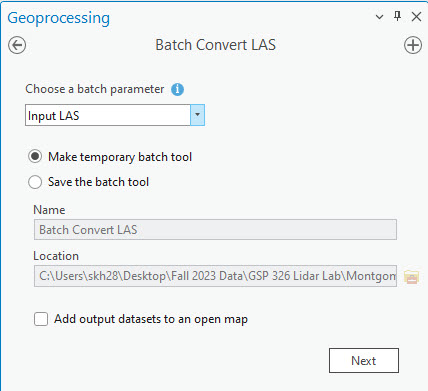Click the Location path text field
Image resolution: width=428 pixels, height=391 pixels.
coord(215,276)
